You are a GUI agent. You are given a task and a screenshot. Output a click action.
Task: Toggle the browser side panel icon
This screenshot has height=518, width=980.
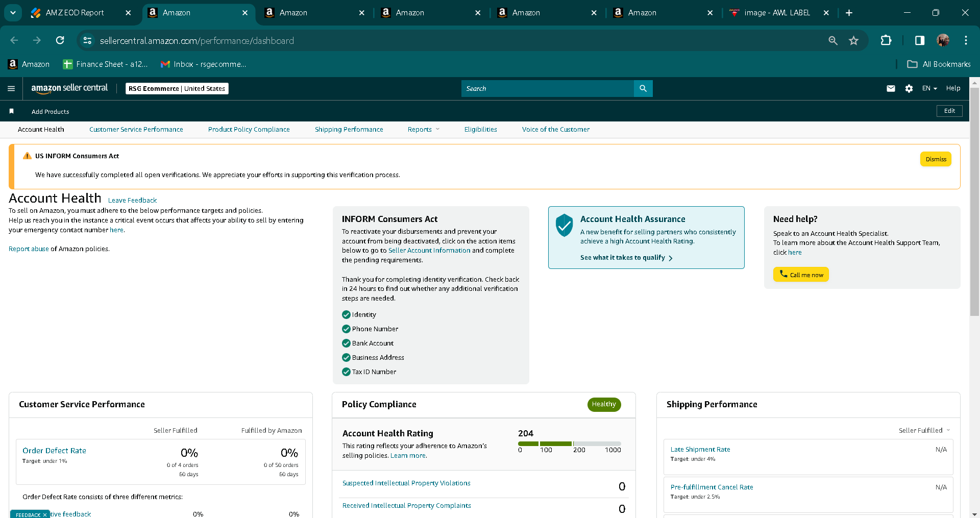(920, 40)
